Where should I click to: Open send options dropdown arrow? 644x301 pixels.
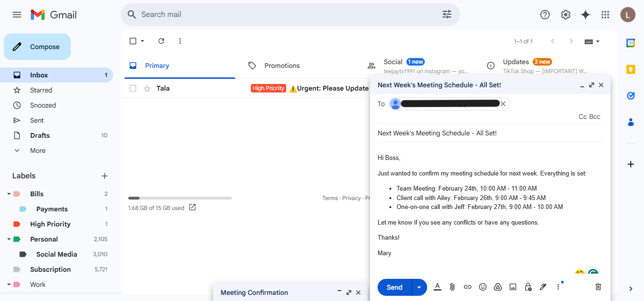click(419, 287)
